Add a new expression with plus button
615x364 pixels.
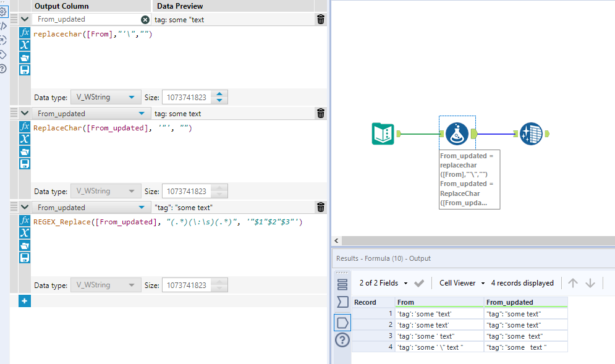pos(25,301)
